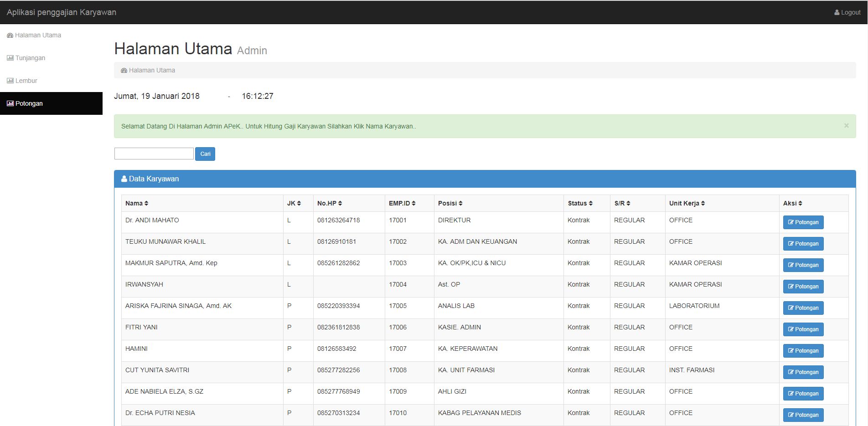Click employee name Dr. ANDI MAHATO
868x426 pixels.
click(152, 220)
